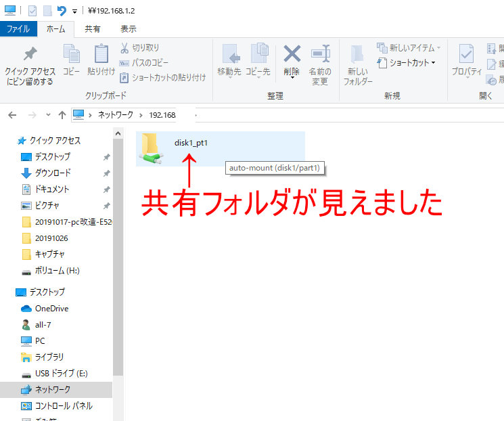The height and width of the screenshot is (421, 504).
Task: Open the ファイル menu
Action: pos(18,29)
